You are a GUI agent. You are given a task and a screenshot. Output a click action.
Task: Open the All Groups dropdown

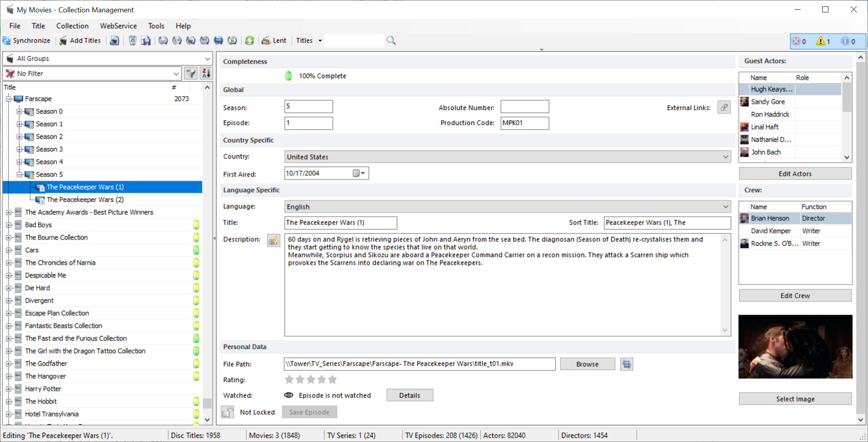tap(107, 58)
